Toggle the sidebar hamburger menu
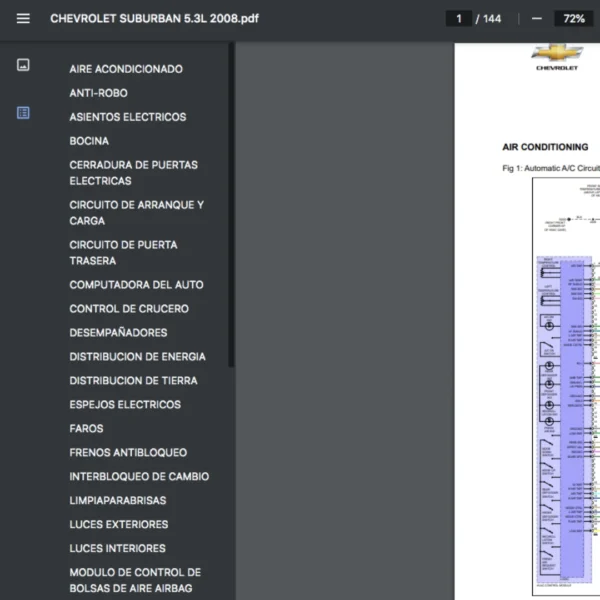Screen dimensions: 600x600 point(23,18)
